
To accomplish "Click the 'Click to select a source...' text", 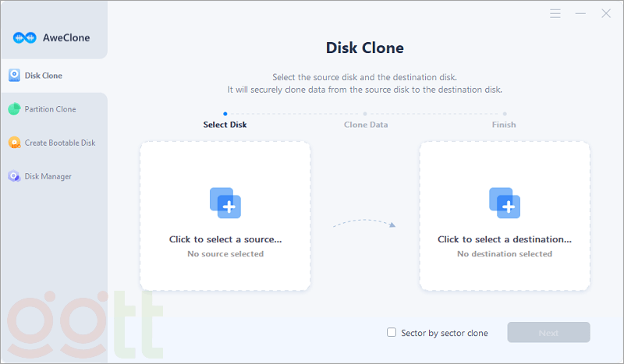I will 225,239.
